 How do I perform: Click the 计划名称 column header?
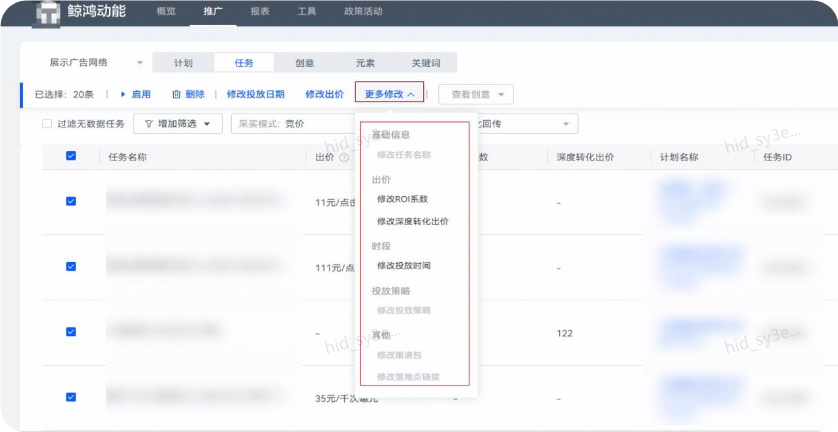tap(679, 157)
